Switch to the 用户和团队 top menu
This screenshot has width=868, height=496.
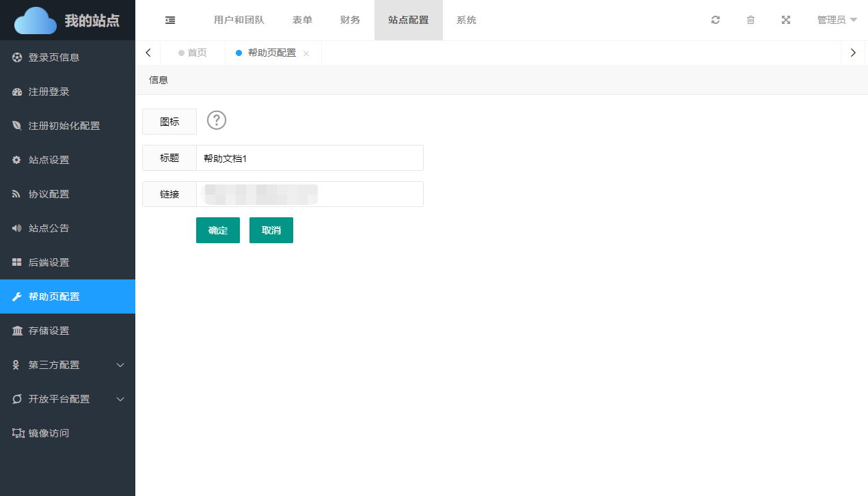[239, 20]
